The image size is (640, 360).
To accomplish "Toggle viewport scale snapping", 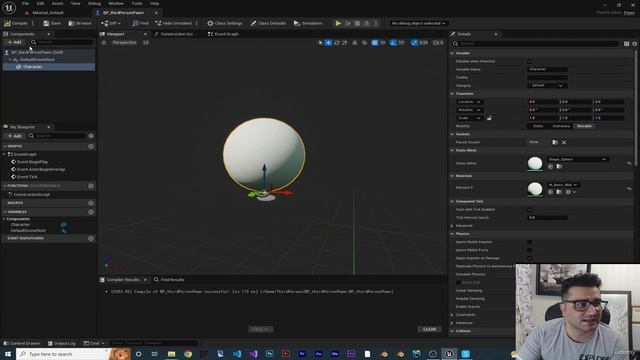I will pos(414,42).
